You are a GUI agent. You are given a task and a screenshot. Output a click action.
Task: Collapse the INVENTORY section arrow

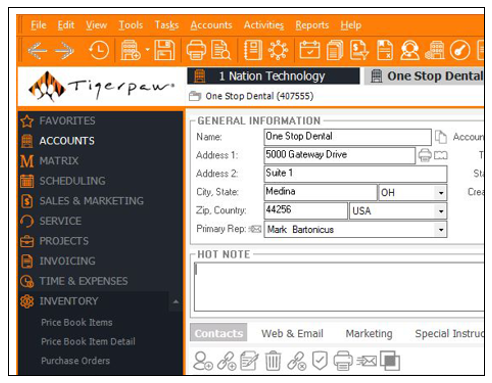176,301
